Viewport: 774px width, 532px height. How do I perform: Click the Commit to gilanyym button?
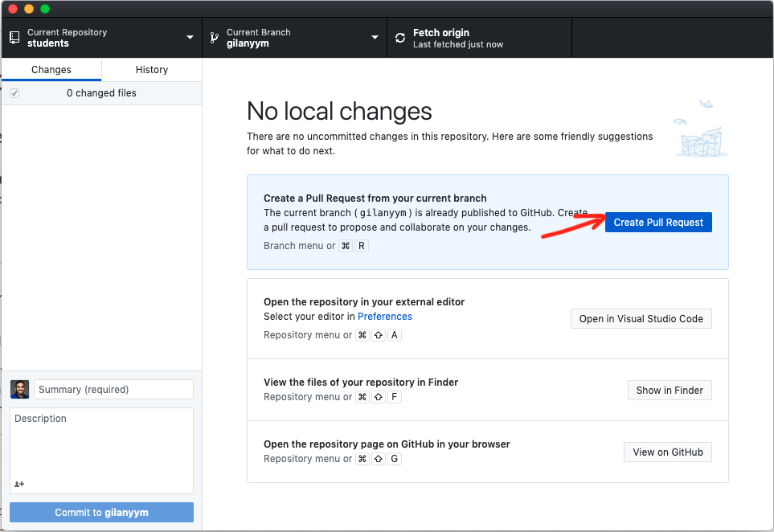(102, 512)
